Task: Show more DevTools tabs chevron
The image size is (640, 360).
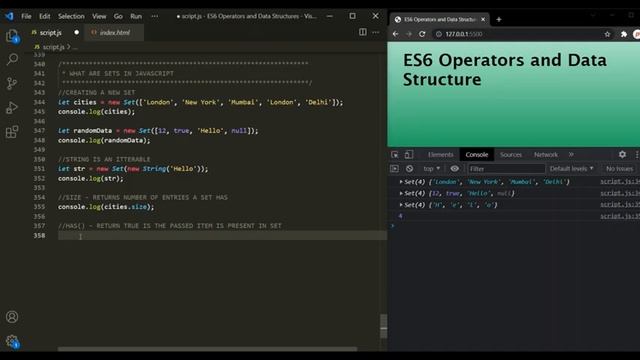Action: tap(571, 155)
